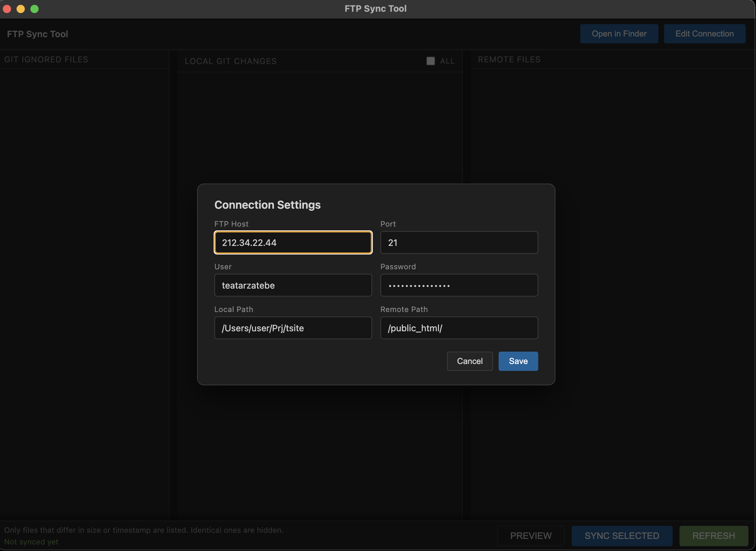Maximize window using the green button
Screen dimensions: 756x551
pos(34,9)
